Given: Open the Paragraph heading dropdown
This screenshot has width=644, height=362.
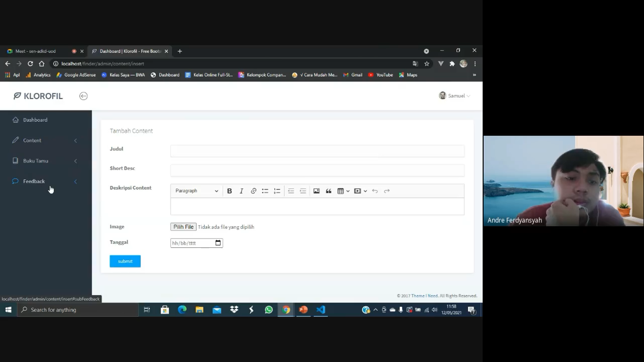Looking at the screenshot, I should point(197,191).
